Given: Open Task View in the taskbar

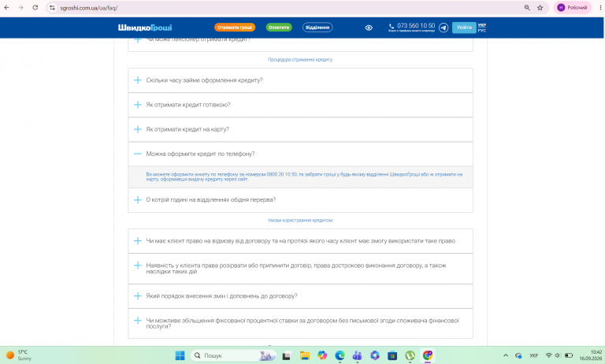Looking at the screenshot, I should (286, 355).
